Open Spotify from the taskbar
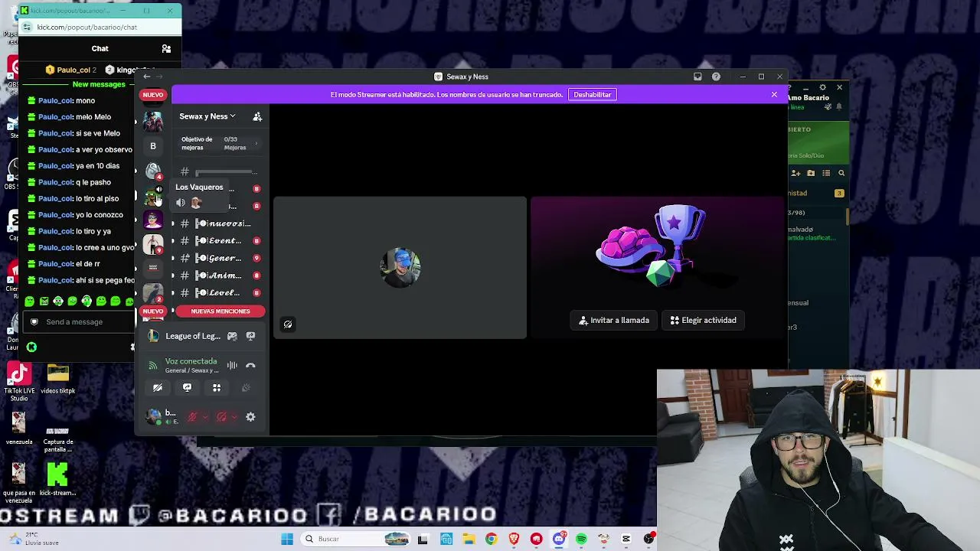Image resolution: width=980 pixels, height=551 pixels. 581,540
